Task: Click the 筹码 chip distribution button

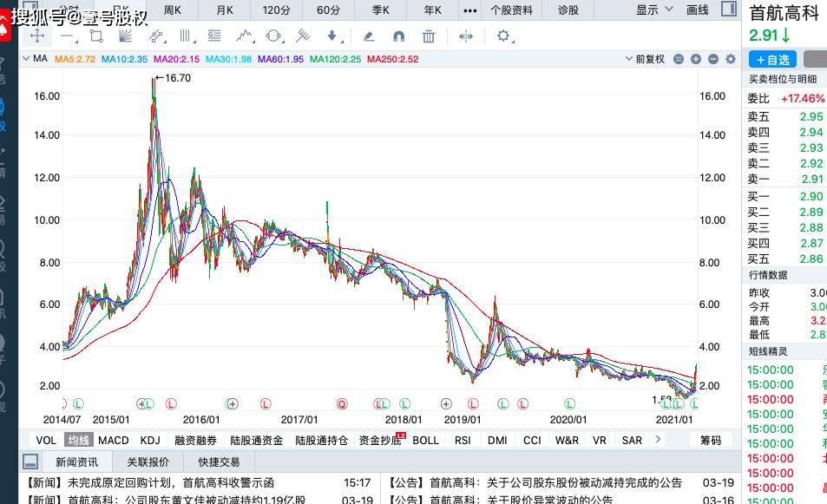Action: click(x=710, y=440)
